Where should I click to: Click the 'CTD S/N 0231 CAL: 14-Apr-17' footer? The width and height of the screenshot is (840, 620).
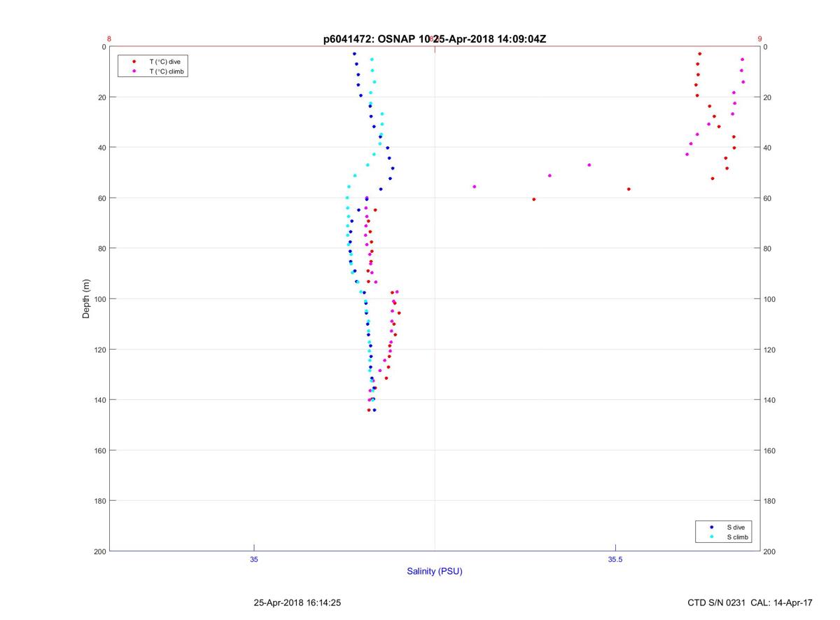750,602
